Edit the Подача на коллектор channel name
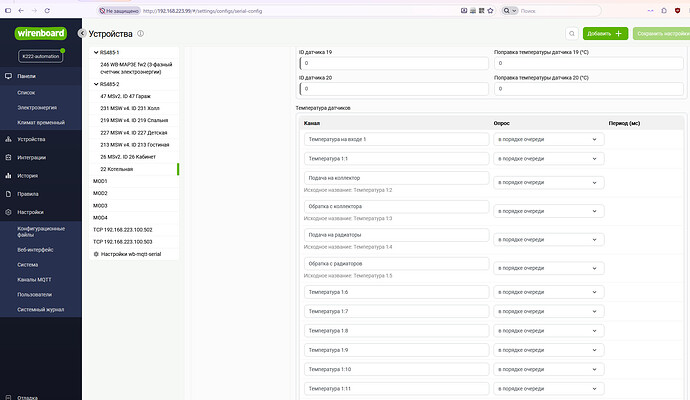690x400 pixels. 396,178
